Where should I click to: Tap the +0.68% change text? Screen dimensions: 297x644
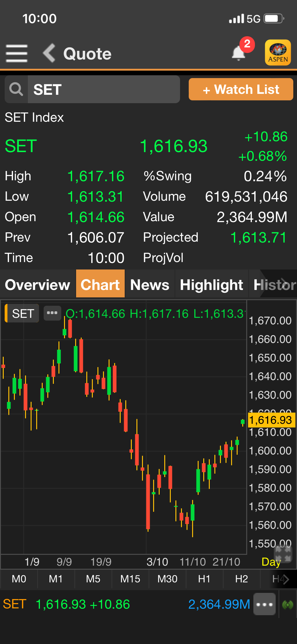(x=262, y=156)
